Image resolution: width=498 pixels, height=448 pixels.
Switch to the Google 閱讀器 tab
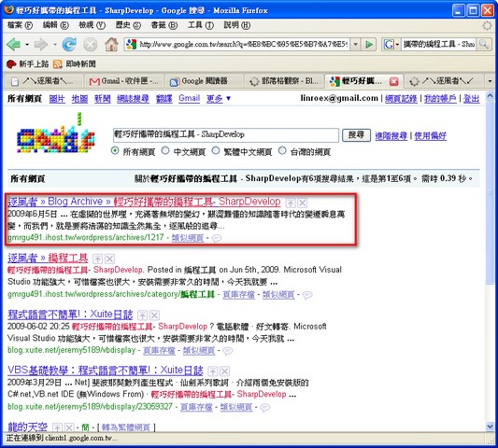(x=205, y=81)
